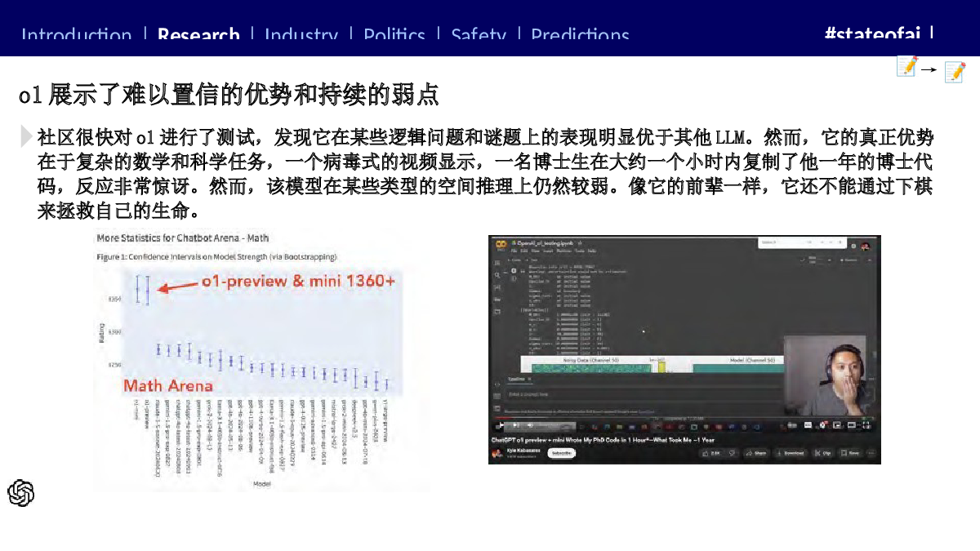This screenshot has width=980, height=551.
Task: Open the Predictions section tab
Action: point(581,35)
